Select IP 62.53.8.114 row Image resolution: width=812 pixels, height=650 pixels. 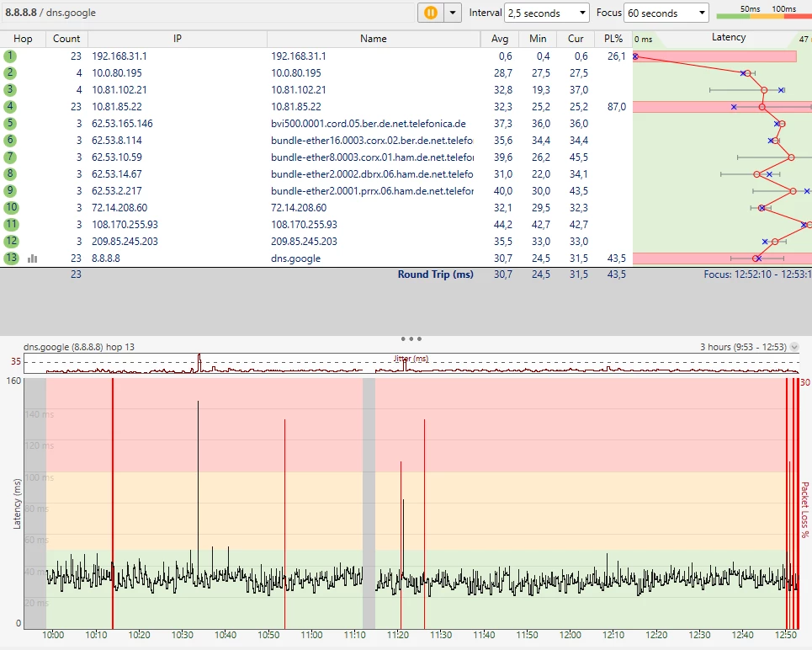[116, 141]
